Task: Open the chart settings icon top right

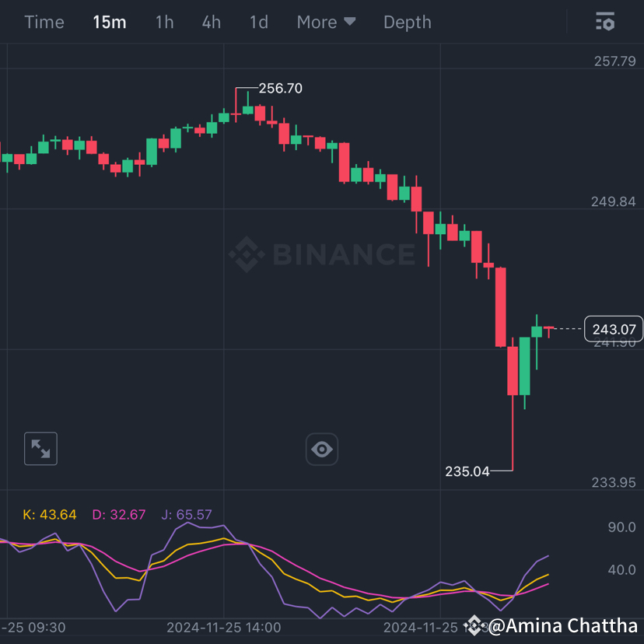Action: point(605,22)
